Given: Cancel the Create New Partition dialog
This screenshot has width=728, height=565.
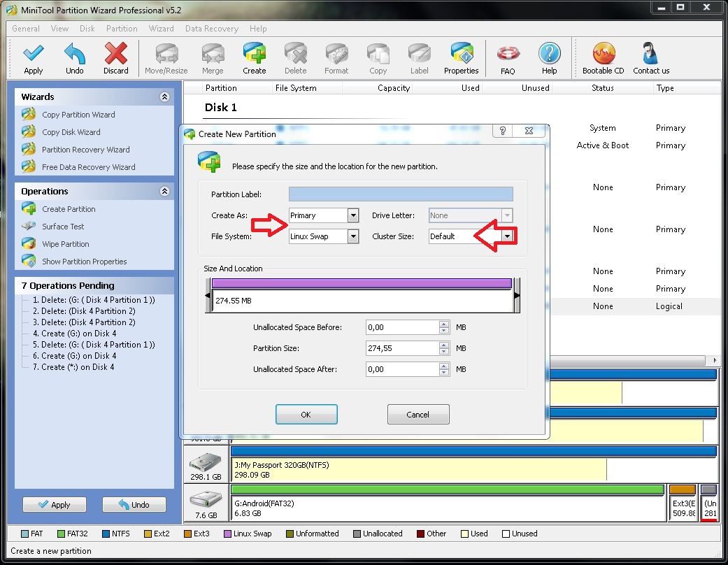Looking at the screenshot, I should 418,414.
